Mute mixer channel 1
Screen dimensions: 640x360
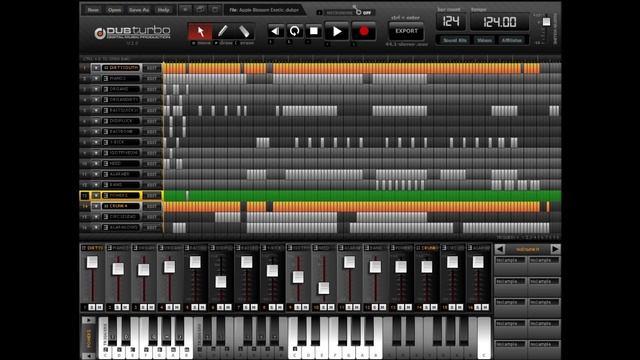[99, 307]
